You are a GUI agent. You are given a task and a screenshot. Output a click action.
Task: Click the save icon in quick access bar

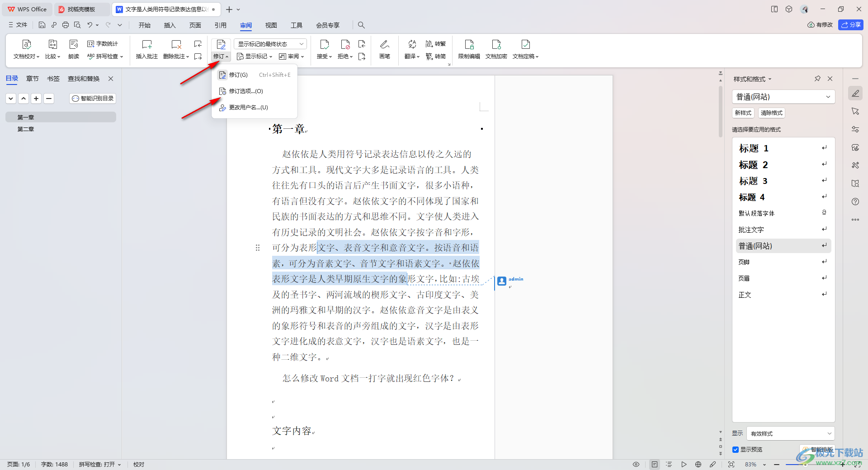42,25
